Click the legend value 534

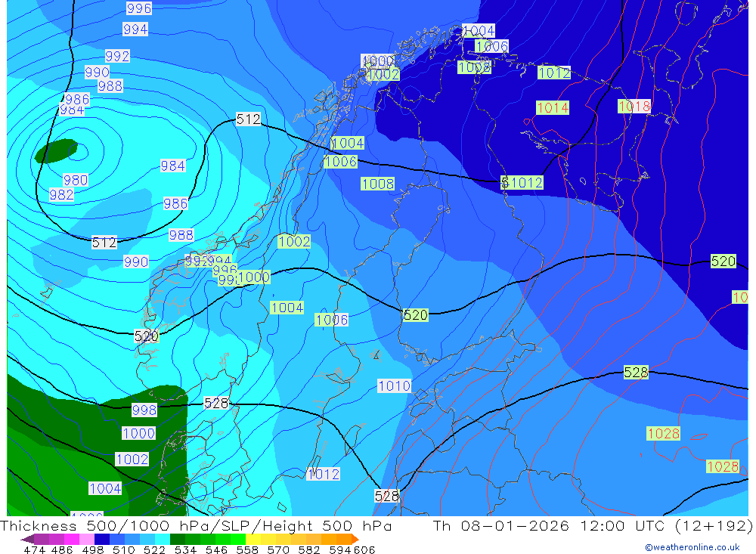tap(186, 549)
